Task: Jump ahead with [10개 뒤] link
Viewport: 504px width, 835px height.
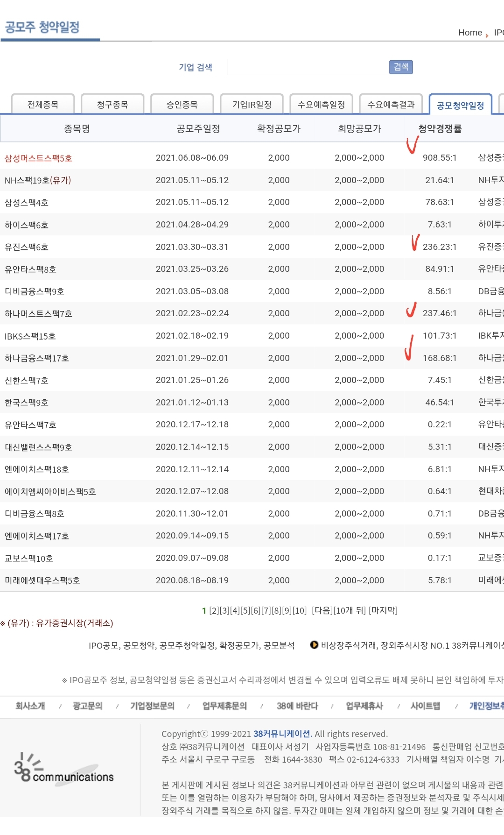Action: point(350,610)
